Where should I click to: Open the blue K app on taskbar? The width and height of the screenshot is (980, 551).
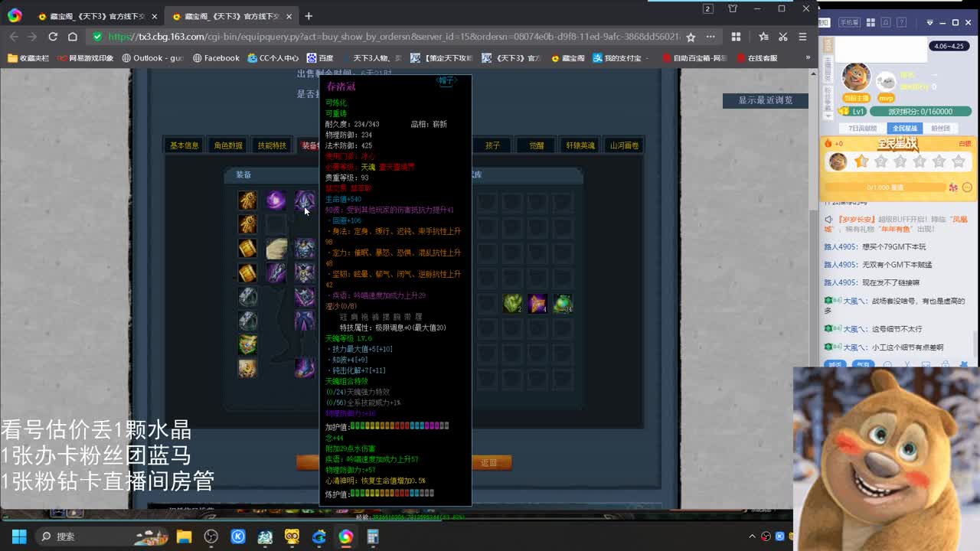pyautogui.click(x=238, y=536)
